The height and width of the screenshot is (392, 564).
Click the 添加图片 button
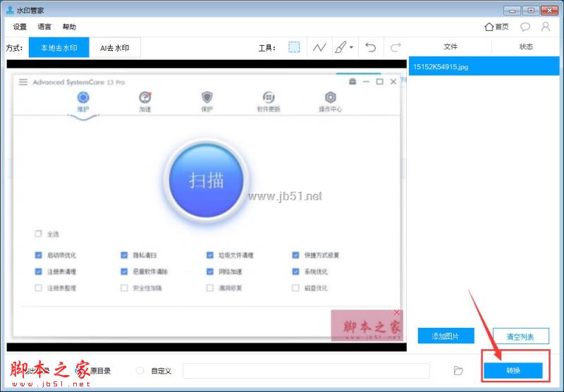pos(446,336)
